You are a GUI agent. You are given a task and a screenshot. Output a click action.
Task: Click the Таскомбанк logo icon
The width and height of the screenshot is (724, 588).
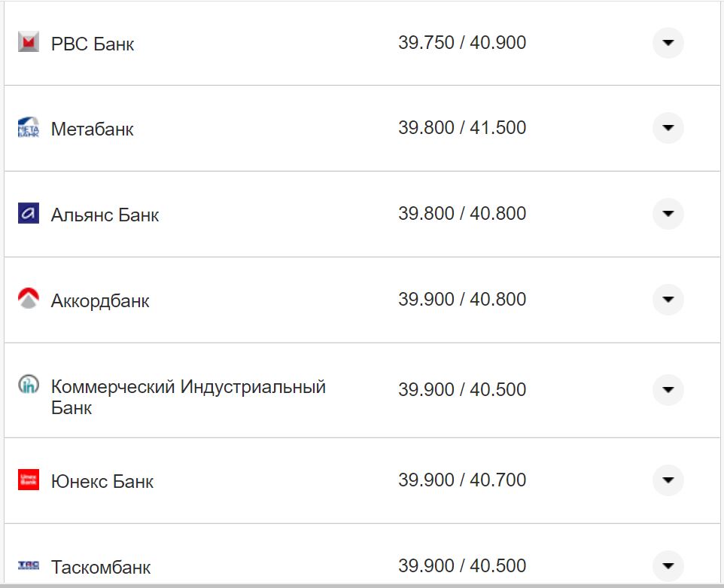[x=28, y=565]
